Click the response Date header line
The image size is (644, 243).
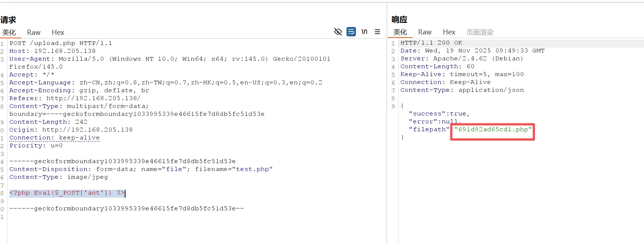pos(472,51)
